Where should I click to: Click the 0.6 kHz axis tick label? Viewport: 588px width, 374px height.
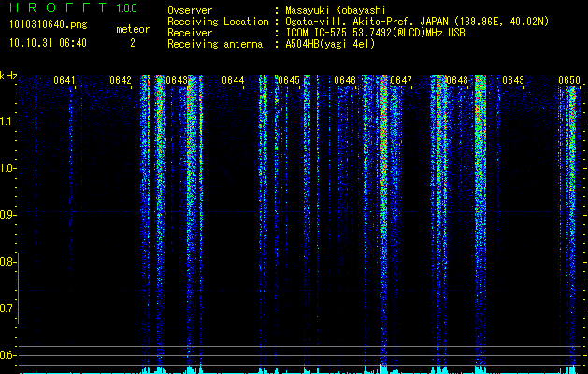(x=7, y=355)
